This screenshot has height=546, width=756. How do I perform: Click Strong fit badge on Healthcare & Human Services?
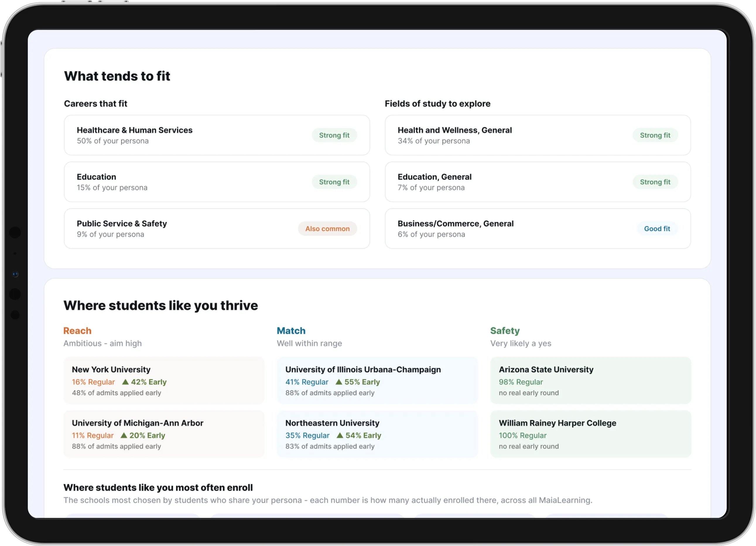334,135
